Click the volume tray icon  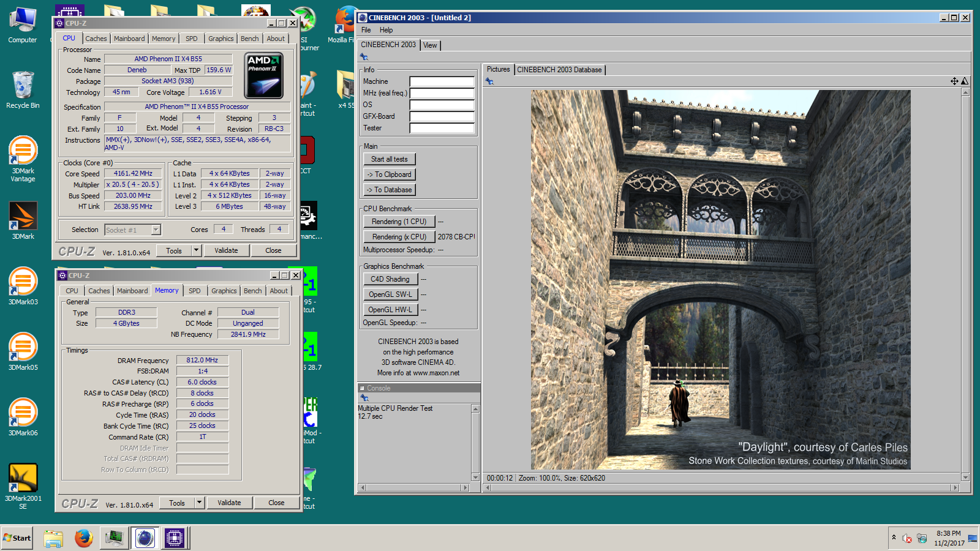907,538
